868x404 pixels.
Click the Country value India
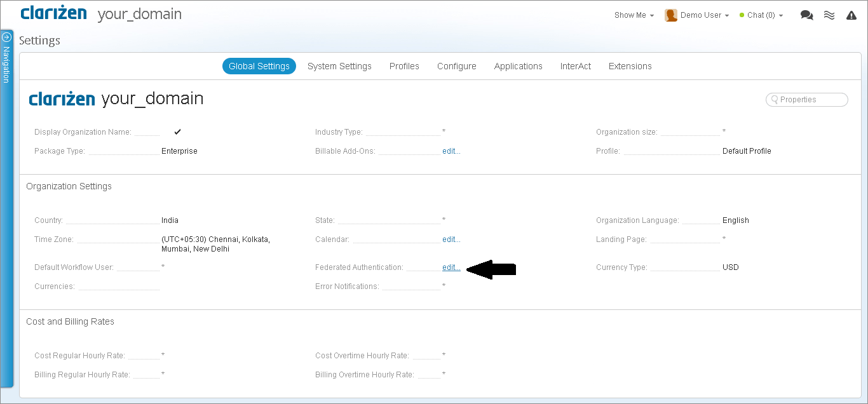coord(170,220)
